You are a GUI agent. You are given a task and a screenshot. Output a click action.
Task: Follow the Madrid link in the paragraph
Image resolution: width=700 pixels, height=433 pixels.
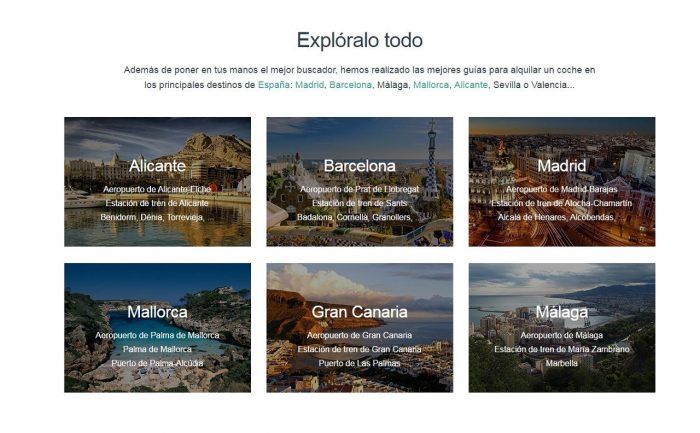pyautogui.click(x=310, y=85)
